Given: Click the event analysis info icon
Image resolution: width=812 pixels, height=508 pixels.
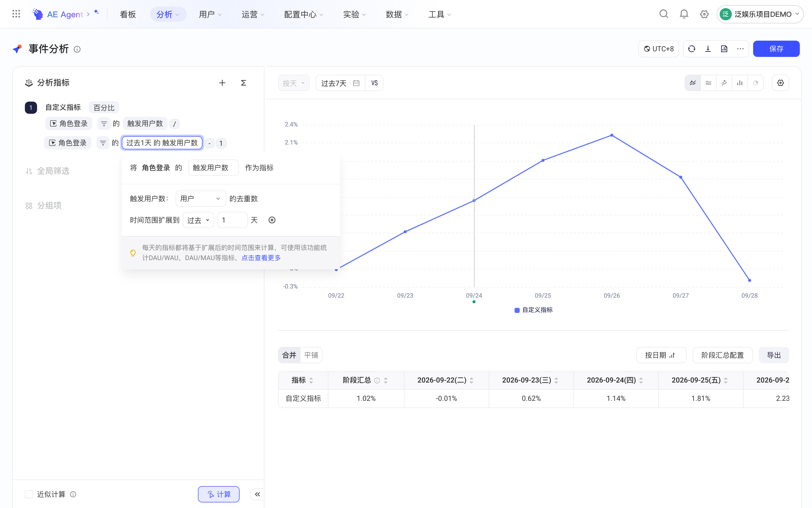Looking at the screenshot, I should tap(77, 49).
